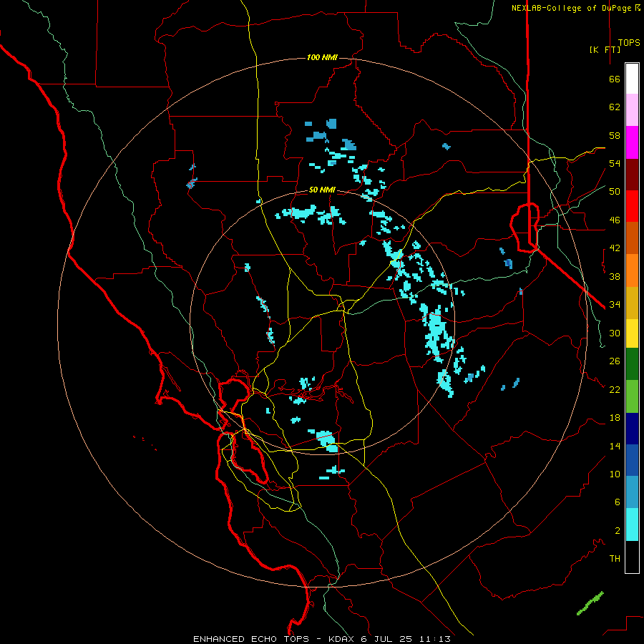Click the 18 value on the scale
The height and width of the screenshot is (644, 644).
(615, 418)
